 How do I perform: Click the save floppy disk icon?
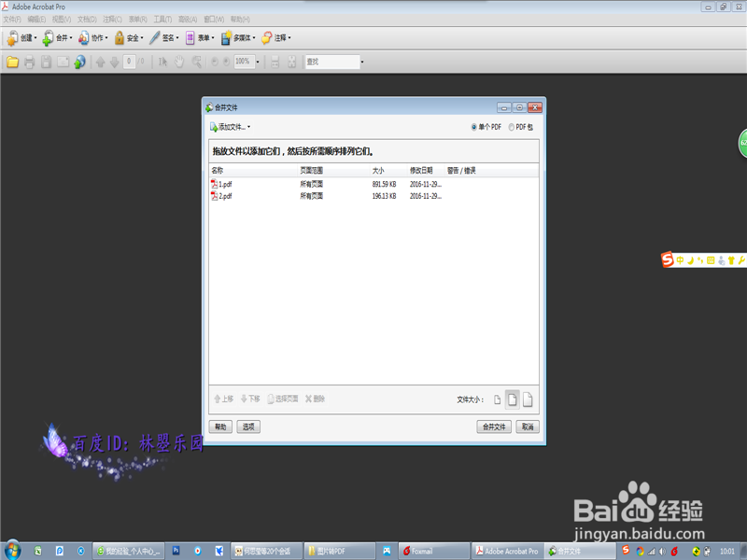46,62
